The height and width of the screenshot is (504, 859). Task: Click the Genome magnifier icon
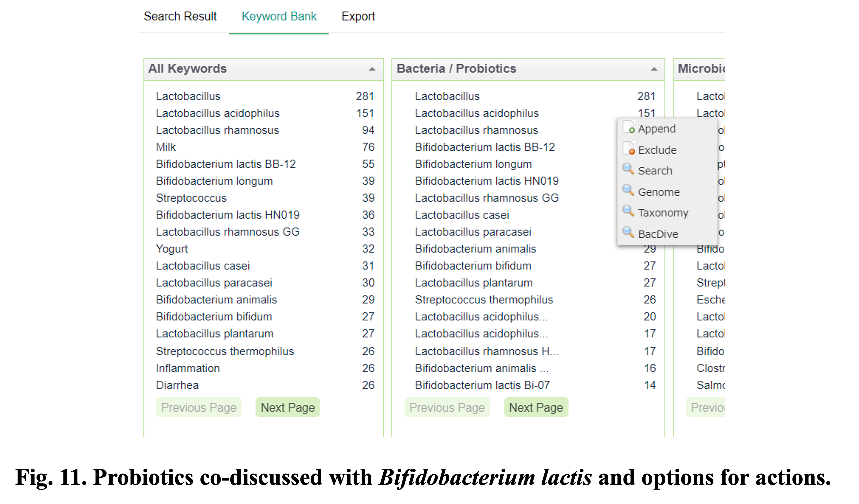628,190
